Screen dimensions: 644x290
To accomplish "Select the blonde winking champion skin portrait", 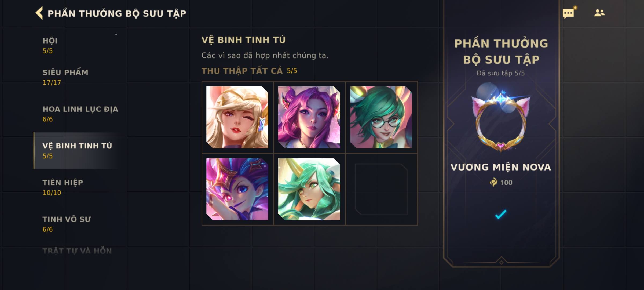I will click(x=237, y=117).
